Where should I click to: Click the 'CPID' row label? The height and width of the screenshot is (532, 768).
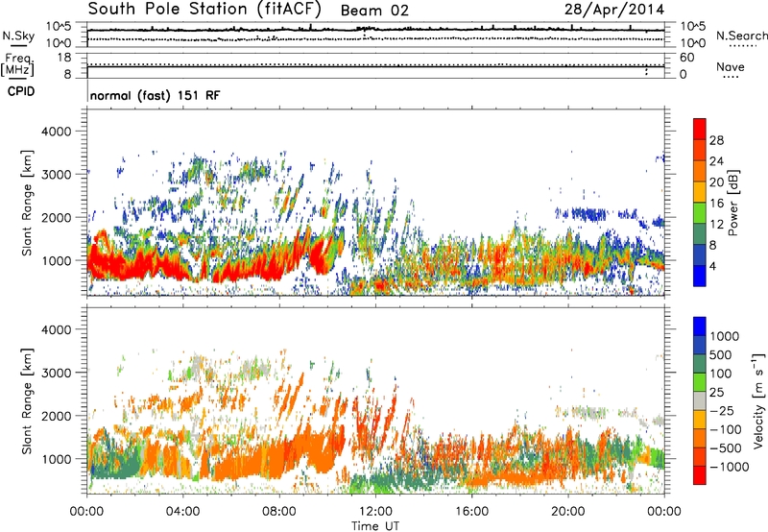click(x=21, y=91)
